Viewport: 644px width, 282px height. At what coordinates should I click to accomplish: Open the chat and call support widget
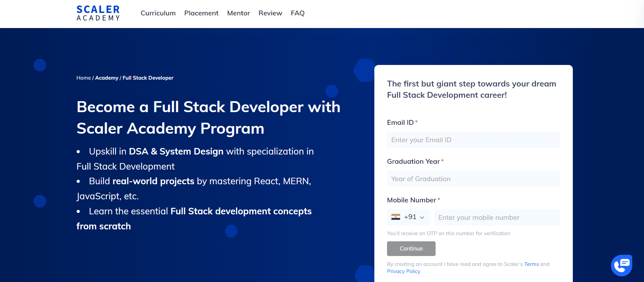click(621, 265)
